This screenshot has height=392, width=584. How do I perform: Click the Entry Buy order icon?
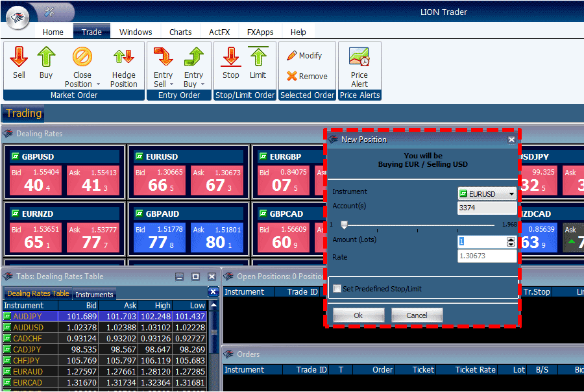(193, 57)
